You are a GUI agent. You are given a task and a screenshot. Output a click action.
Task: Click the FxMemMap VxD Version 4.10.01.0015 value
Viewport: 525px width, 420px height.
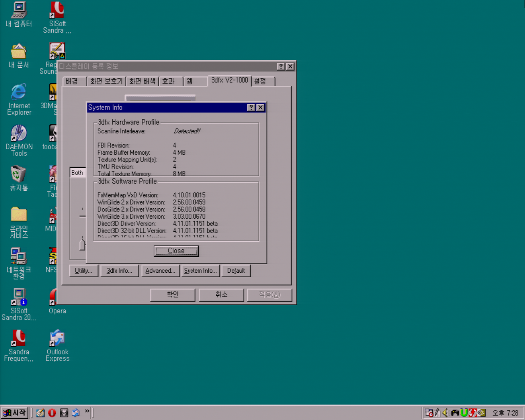(189, 195)
